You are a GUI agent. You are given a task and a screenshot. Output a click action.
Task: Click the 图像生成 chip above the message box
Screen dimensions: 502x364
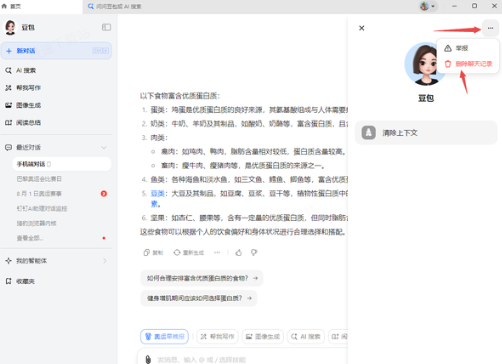point(263,337)
